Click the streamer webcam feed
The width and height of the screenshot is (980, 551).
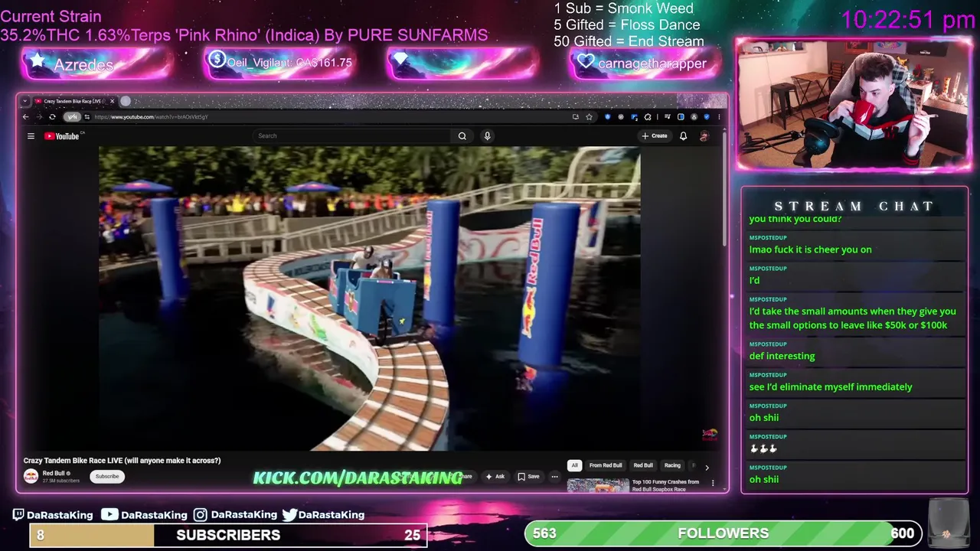[x=854, y=103]
